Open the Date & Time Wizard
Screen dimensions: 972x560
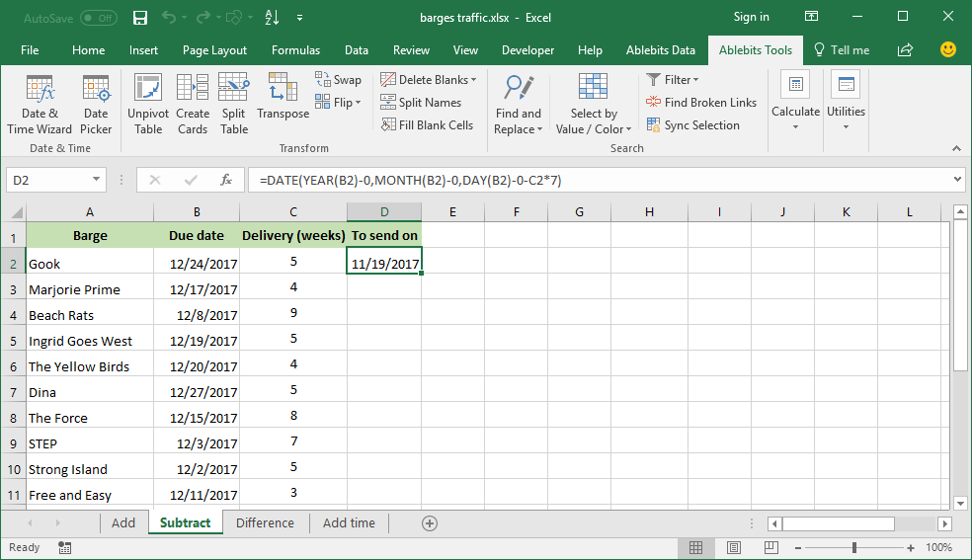point(40,104)
